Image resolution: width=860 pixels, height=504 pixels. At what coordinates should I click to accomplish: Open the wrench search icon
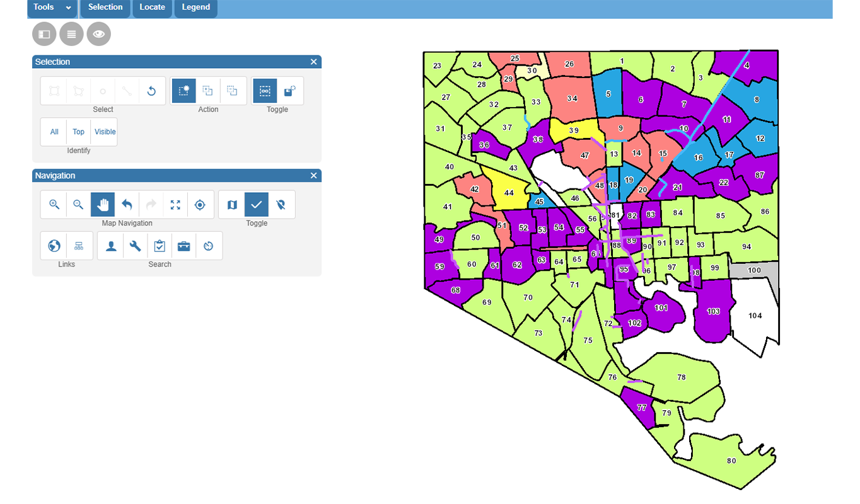(135, 246)
